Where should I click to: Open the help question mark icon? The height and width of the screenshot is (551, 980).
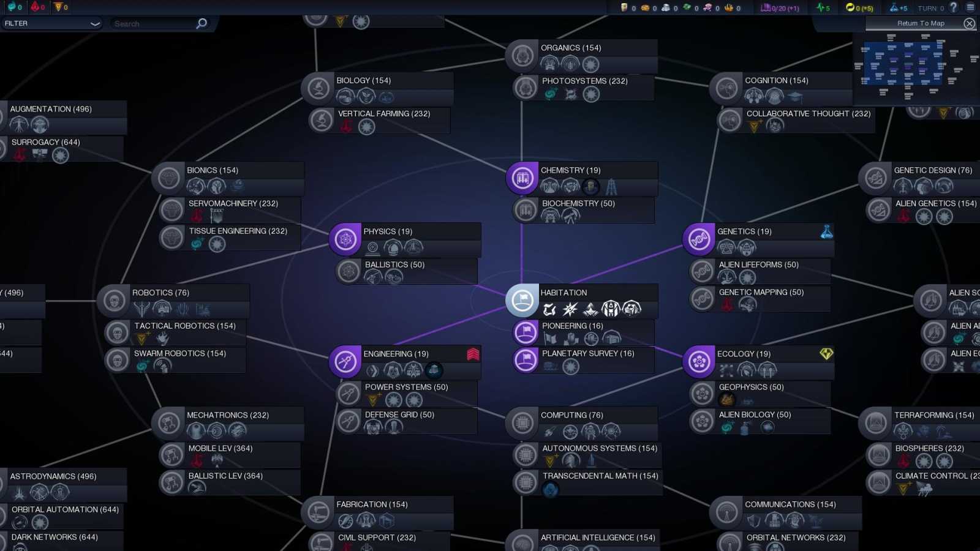coord(953,7)
